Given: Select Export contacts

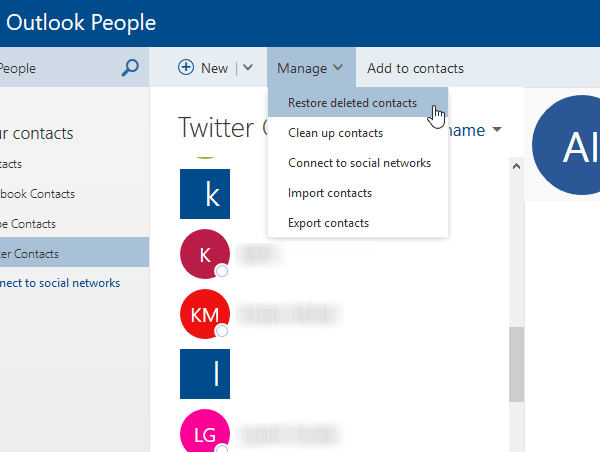Looking at the screenshot, I should pyautogui.click(x=358, y=223).
